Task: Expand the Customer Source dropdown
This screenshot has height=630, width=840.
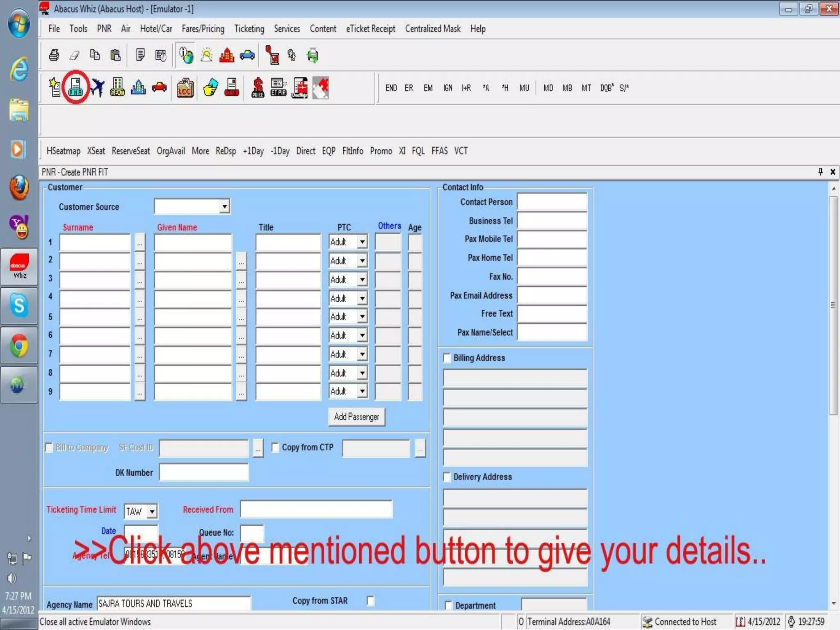Action: tap(224, 206)
